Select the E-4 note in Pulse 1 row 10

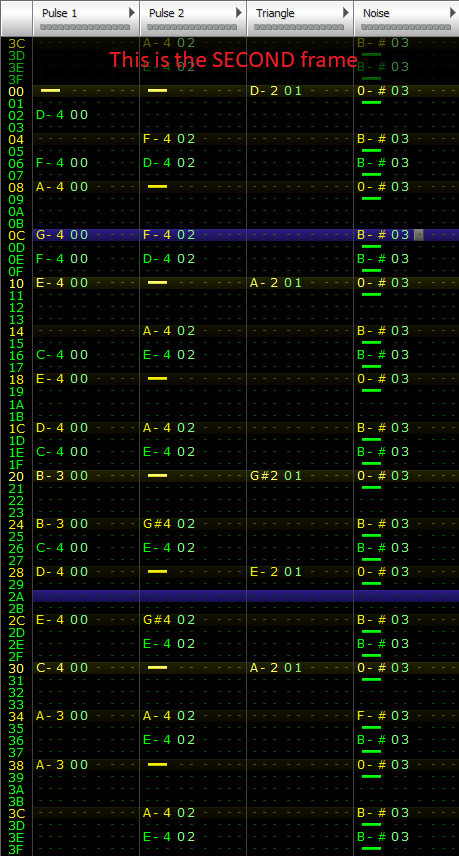(50, 283)
